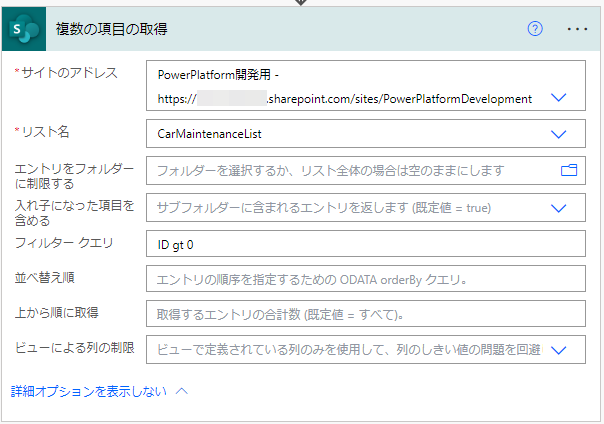This screenshot has width=604, height=424.
Task: Expand the list name dropdown arrow
Action: pyautogui.click(x=559, y=134)
